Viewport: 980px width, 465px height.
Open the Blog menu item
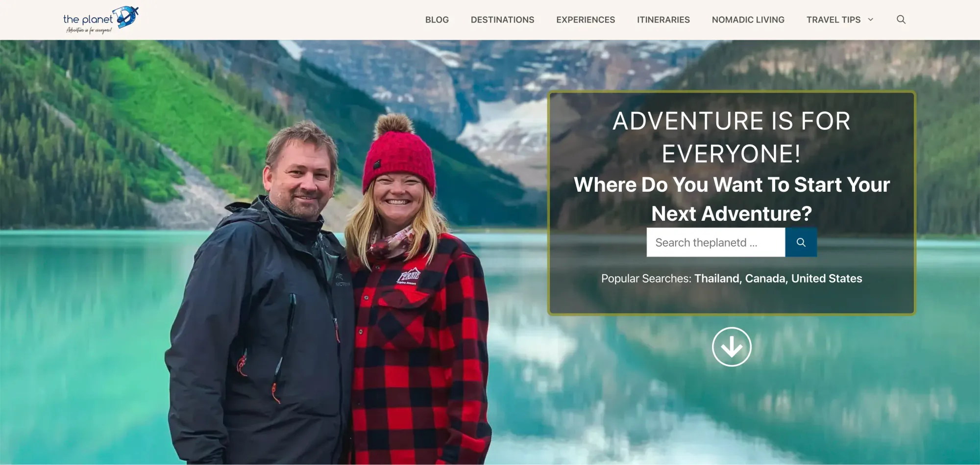437,20
